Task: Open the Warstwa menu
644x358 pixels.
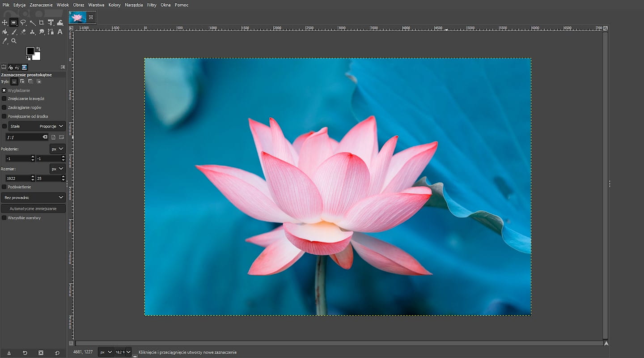Action: tap(96, 5)
